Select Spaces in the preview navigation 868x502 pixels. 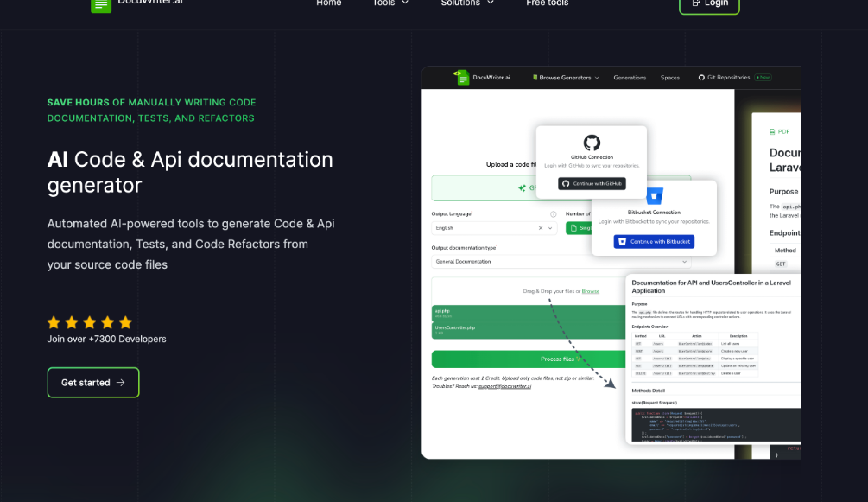[x=670, y=78]
